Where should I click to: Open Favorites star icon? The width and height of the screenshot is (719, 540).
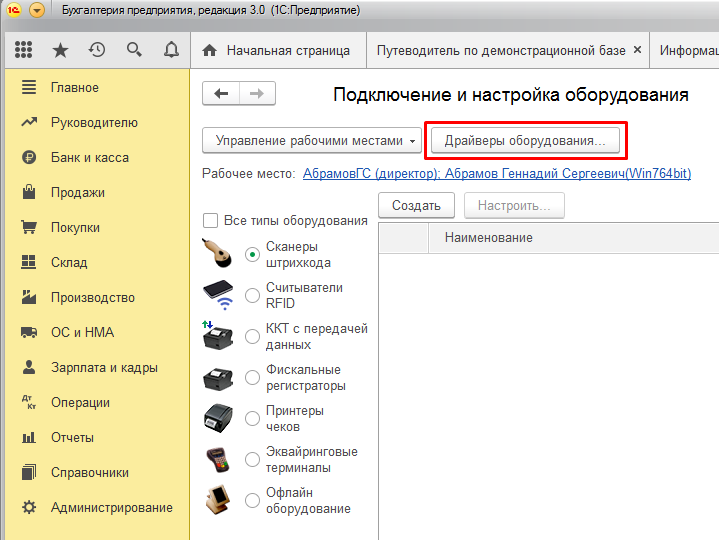[x=60, y=50]
